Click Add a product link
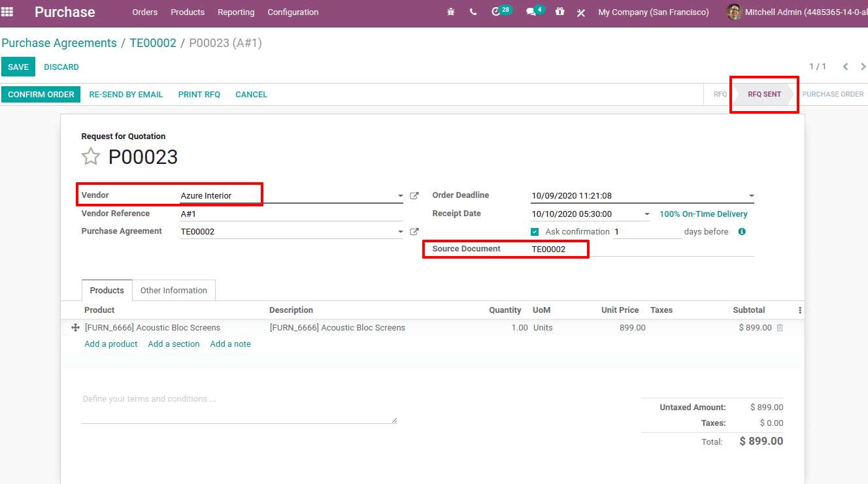The image size is (868, 484). [x=111, y=344]
